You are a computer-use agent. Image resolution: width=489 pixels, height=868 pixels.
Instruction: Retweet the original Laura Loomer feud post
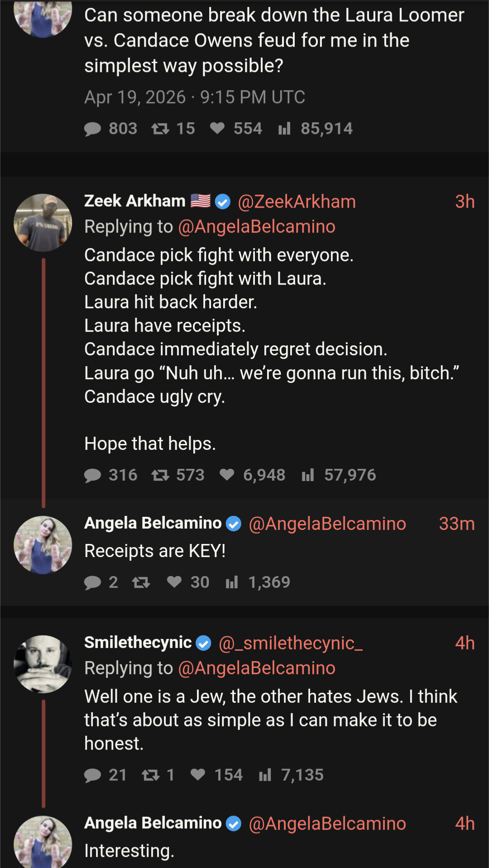point(160,129)
